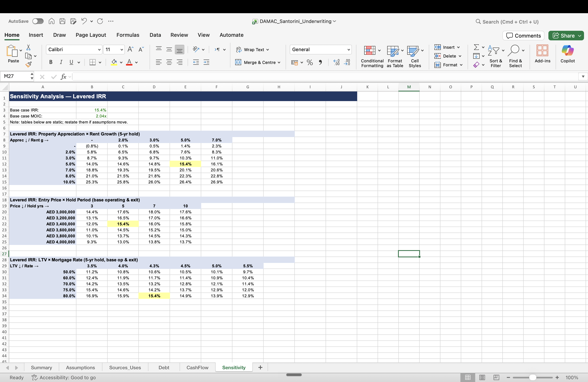Click the Save icon
This screenshot has height=382, width=588.
point(62,21)
